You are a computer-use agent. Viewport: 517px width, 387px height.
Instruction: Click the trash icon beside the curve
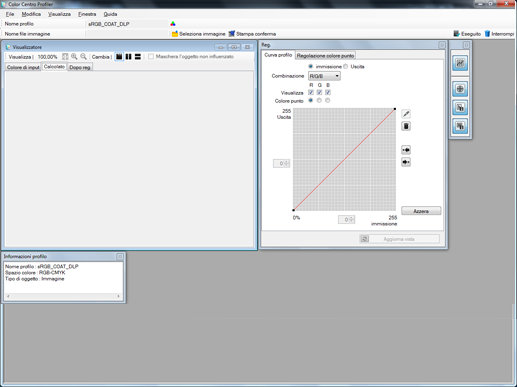tap(406, 126)
